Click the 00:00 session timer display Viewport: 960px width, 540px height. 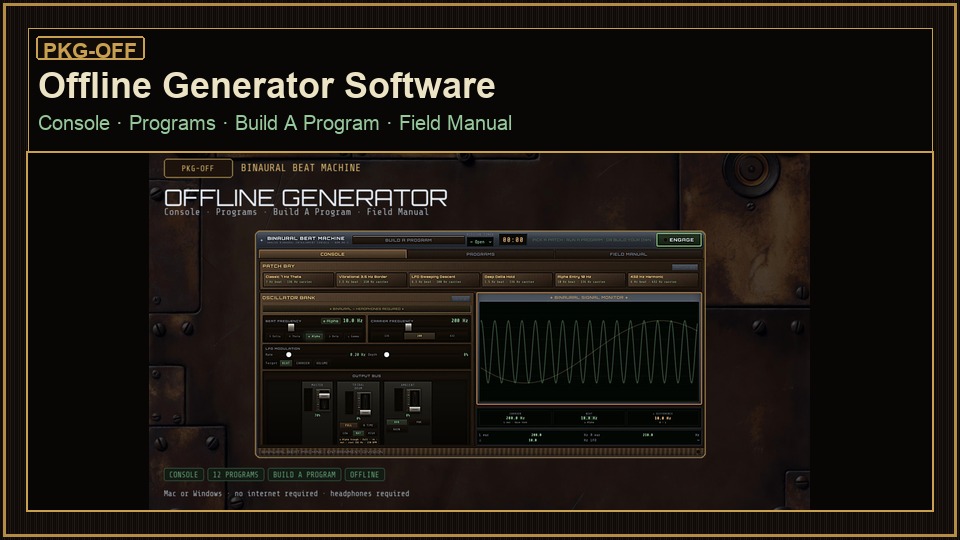(x=512, y=240)
